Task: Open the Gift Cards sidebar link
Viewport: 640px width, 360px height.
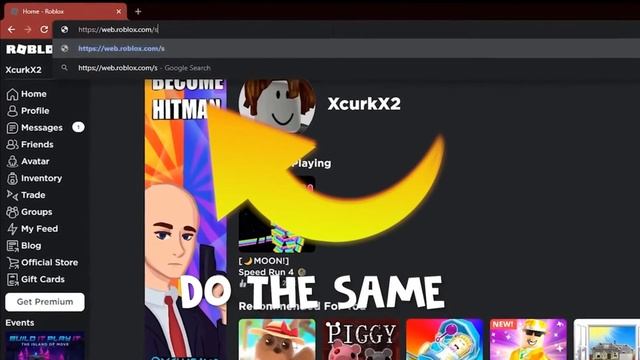Action: coord(43,280)
